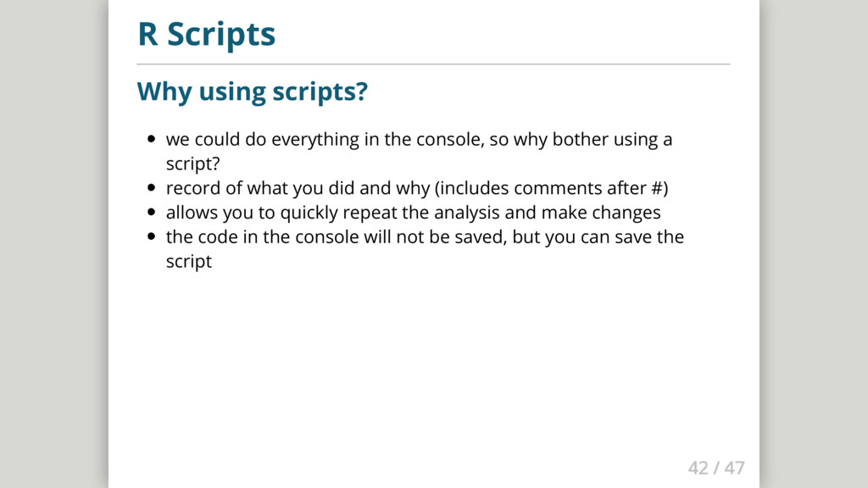The height and width of the screenshot is (488, 868).
Task: Click the slide number '42 / 47'
Action: tap(715, 468)
